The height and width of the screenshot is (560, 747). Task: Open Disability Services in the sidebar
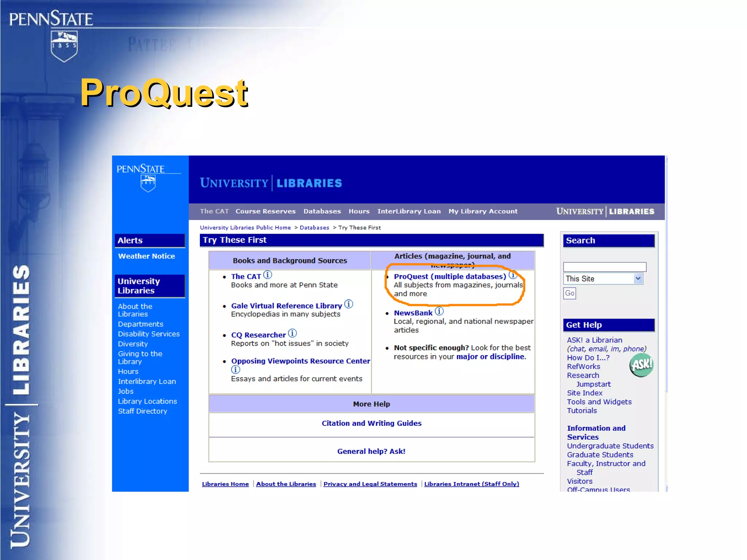[x=149, y=334]
